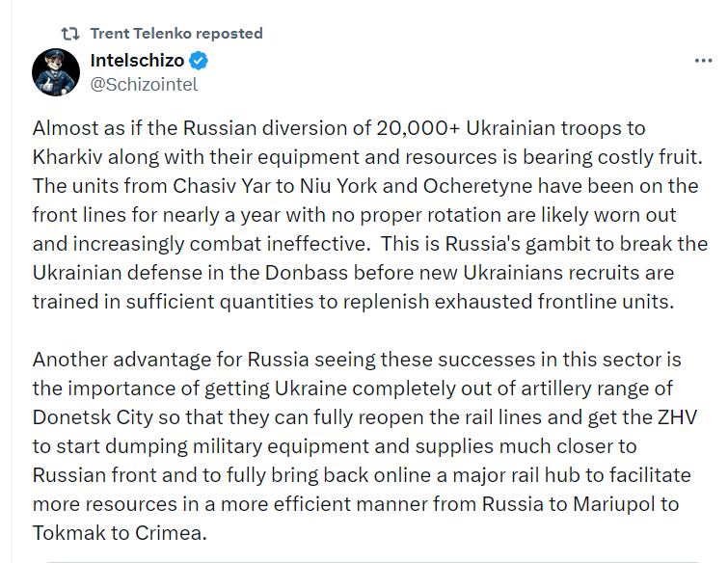Click the 20,000+ figure in the first line
This screenshot has height=563, width=728.
[418, 128]
